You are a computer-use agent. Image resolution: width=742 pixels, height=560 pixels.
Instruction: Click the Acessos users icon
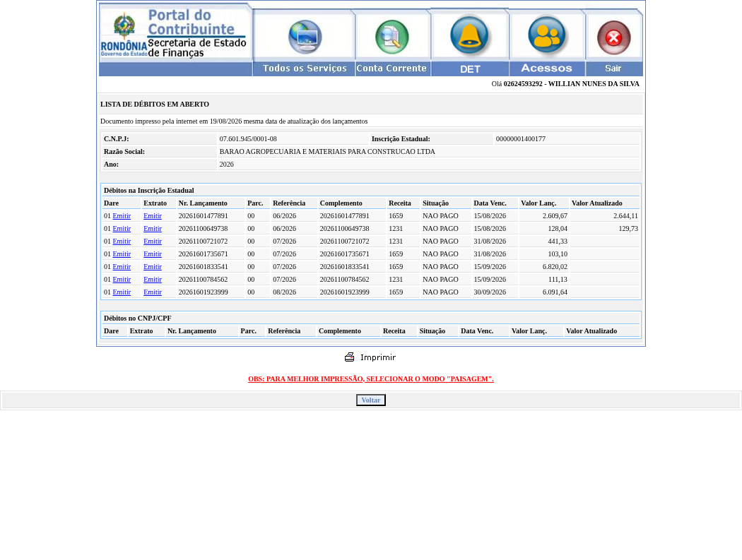click(547, 36)
